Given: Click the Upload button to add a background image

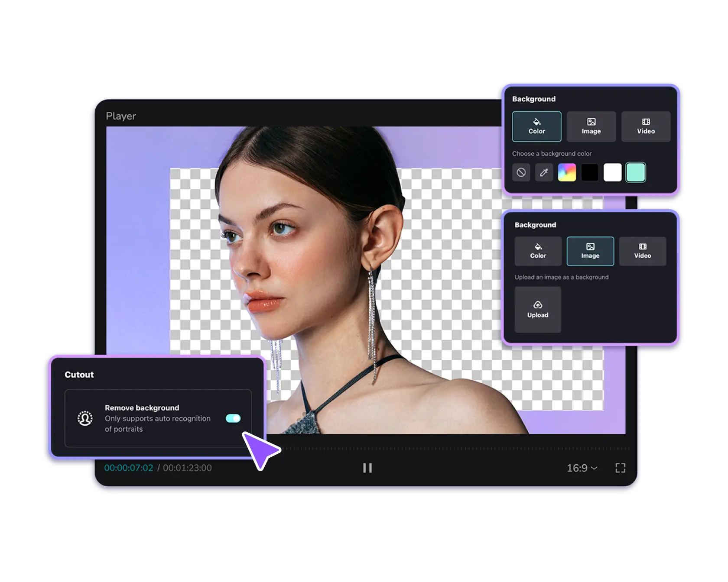Looking at the screenshot, I should pos(537,309).
